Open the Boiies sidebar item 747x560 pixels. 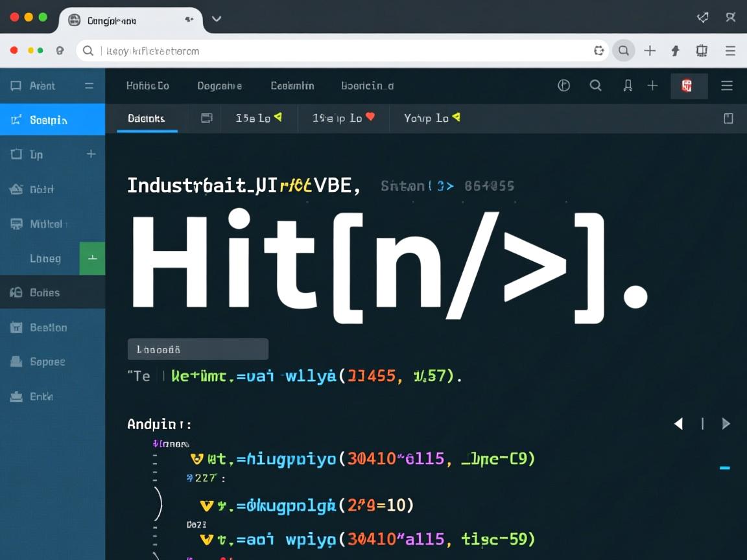pos(45,293)
